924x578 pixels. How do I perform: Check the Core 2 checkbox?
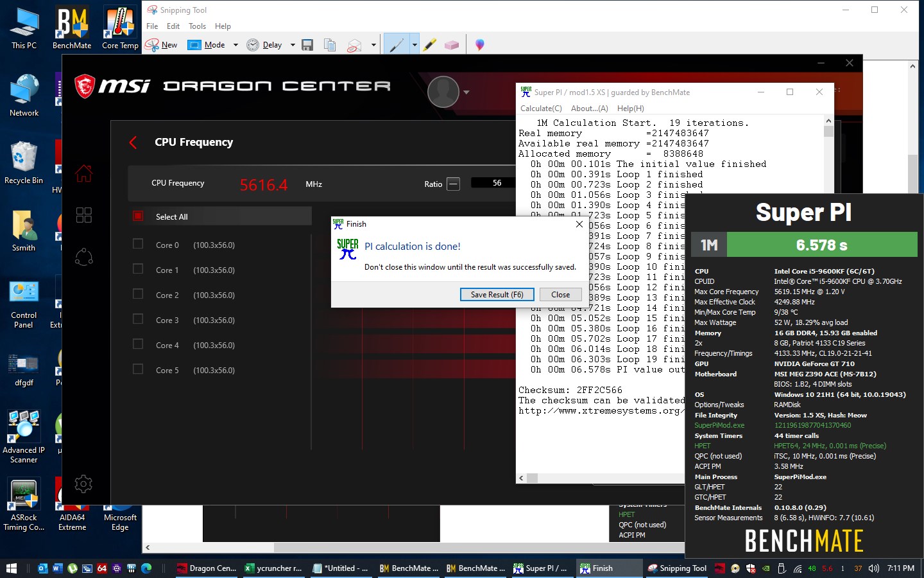(138, 294)
